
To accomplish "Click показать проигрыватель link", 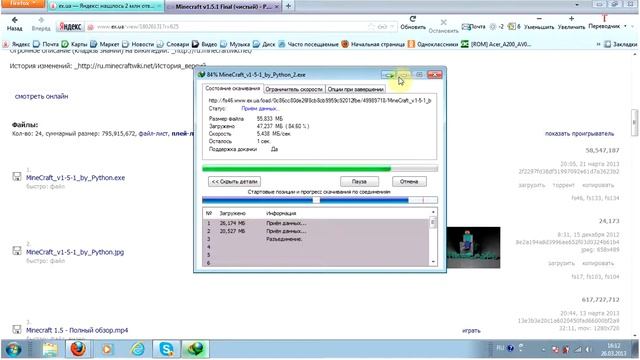I will click(580, 133).
